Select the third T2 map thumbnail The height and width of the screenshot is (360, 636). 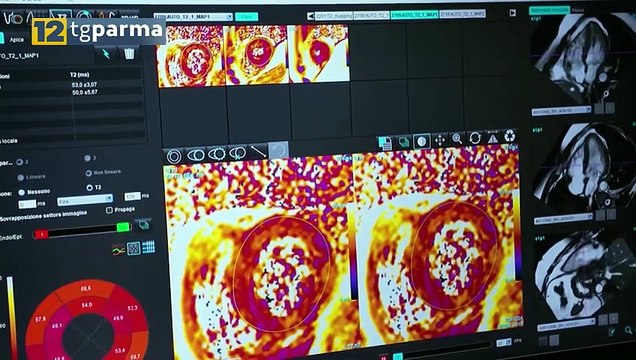(x=319, y=53)
